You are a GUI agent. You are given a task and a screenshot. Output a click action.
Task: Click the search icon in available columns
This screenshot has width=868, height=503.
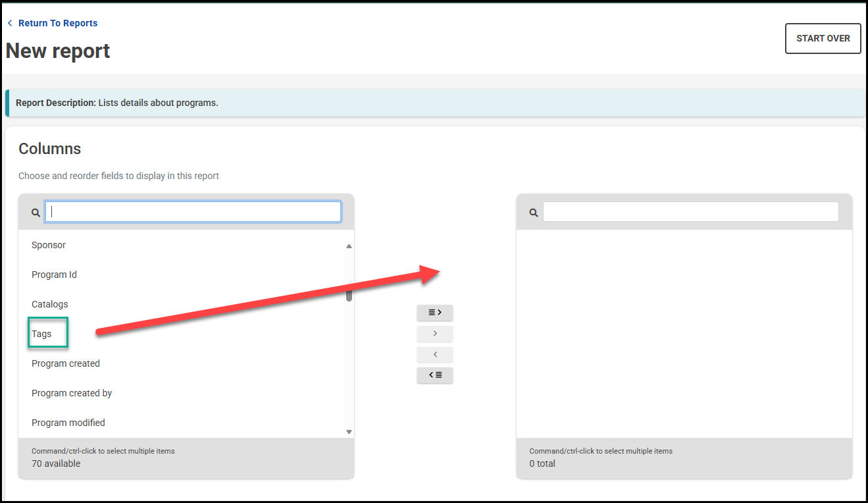[36, 213]
